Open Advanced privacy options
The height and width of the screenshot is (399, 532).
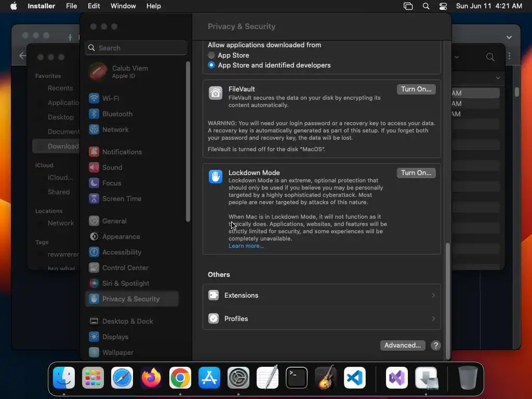[403, 345]
